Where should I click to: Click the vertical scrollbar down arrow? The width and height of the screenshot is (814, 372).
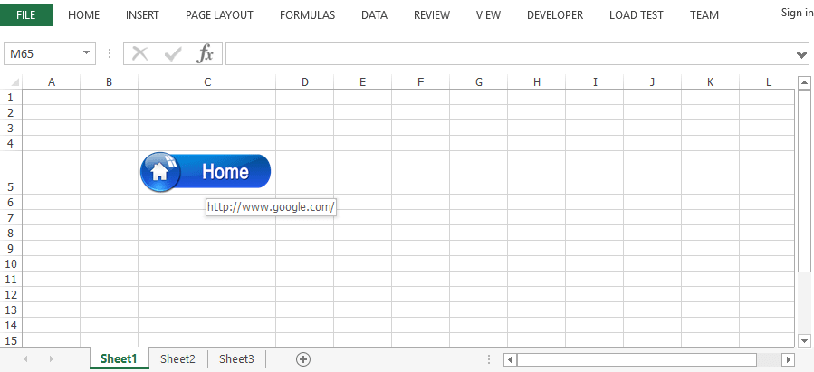[x=805, y=340]
